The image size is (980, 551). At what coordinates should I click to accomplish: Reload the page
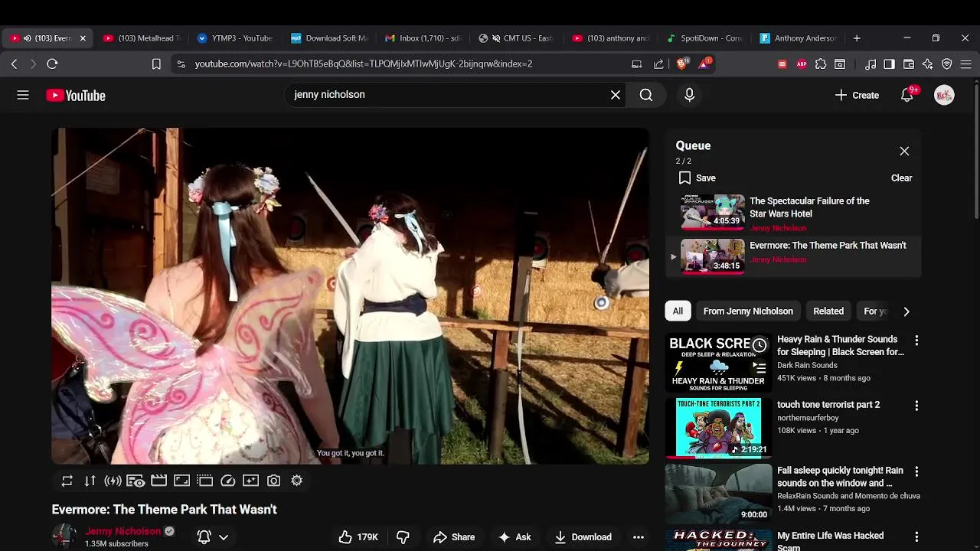pyautogui.click(x=52, y=64)
